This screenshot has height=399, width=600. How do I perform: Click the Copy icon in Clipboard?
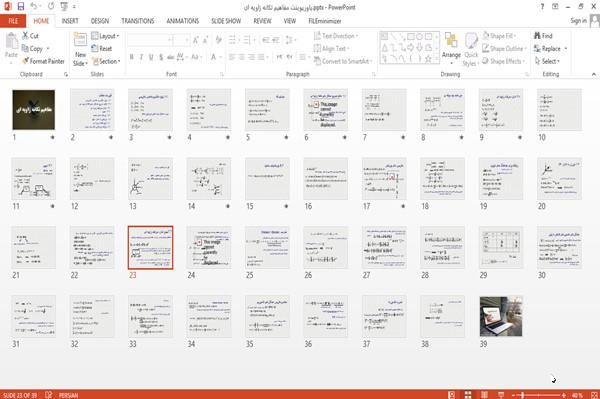pyautogui.click(x=25, y=48)
